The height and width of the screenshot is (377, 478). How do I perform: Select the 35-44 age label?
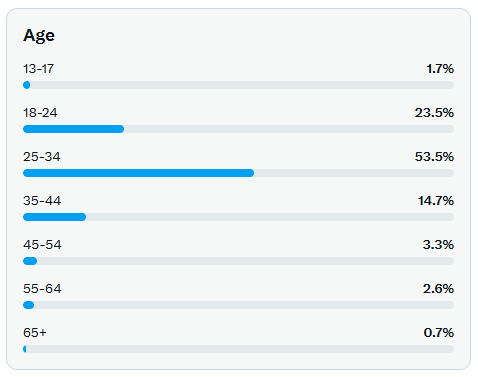coord(42,201)
